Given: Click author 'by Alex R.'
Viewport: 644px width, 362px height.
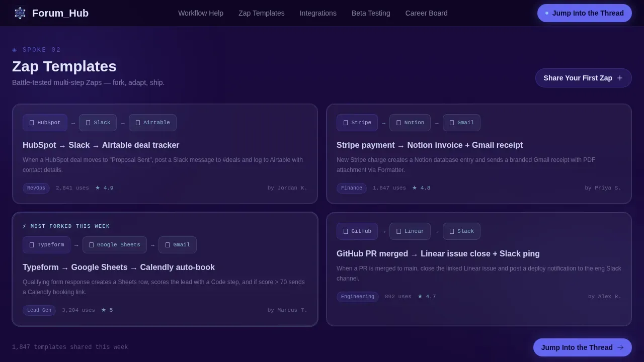Looking at the screenshot, I should [x=605, y=297].
